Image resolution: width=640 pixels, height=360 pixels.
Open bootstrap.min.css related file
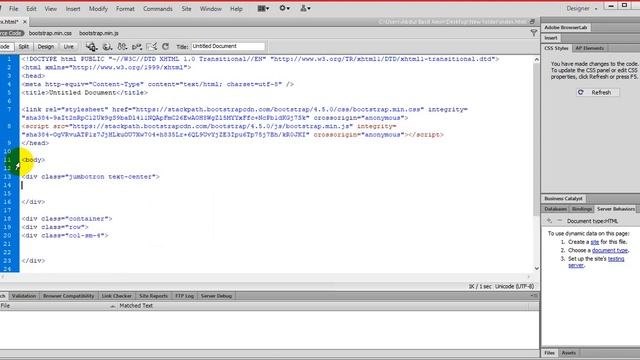50,33
